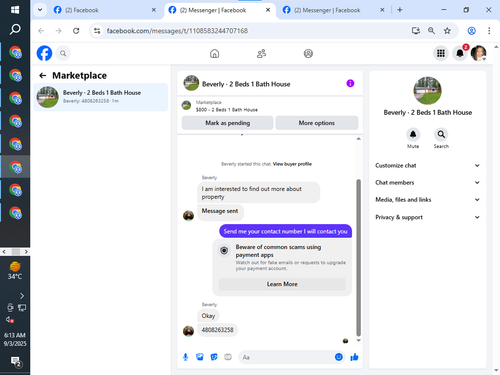Click the Beverly conversation header title
The width and height of the screenshot is (500, 375).
click(246, 84)
